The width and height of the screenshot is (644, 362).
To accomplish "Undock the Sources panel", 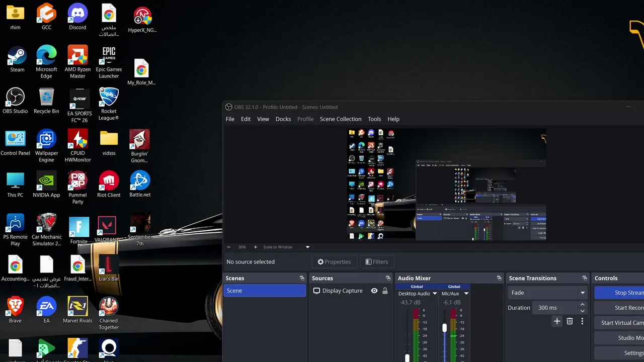I will [388, 278].
